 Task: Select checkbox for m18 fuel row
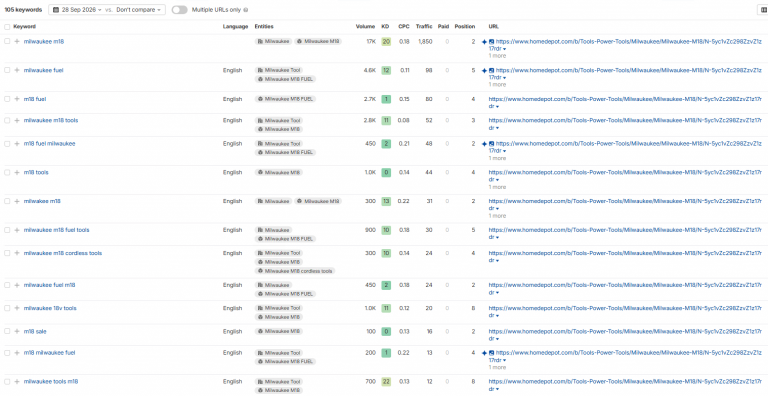pos(7,99)
